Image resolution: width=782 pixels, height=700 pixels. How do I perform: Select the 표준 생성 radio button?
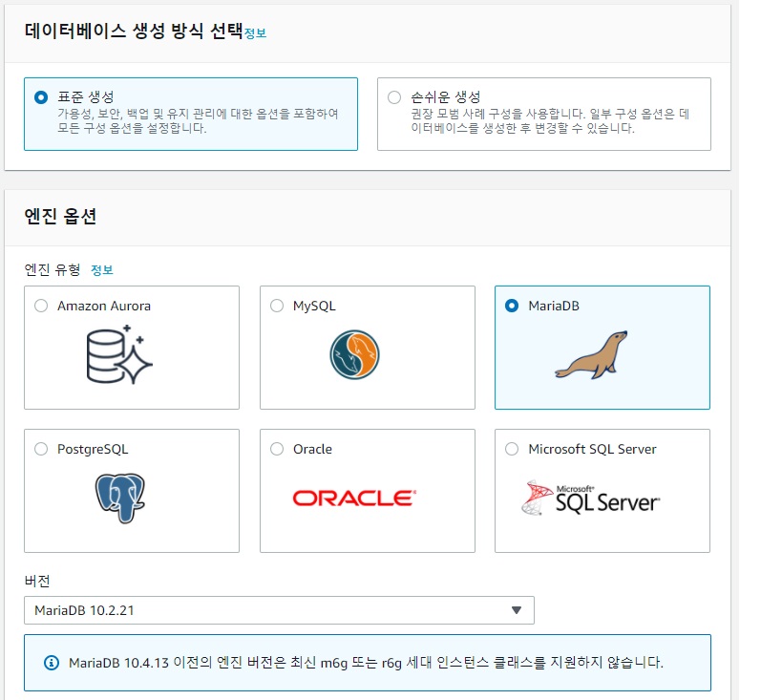click(41, 97)
